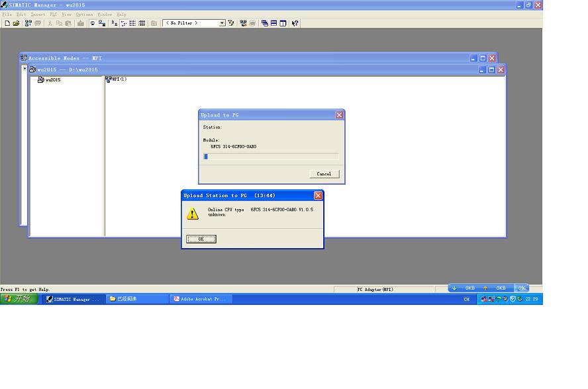
Task: Cascade windows using toolbar icon
Action: tap(265, 23)
